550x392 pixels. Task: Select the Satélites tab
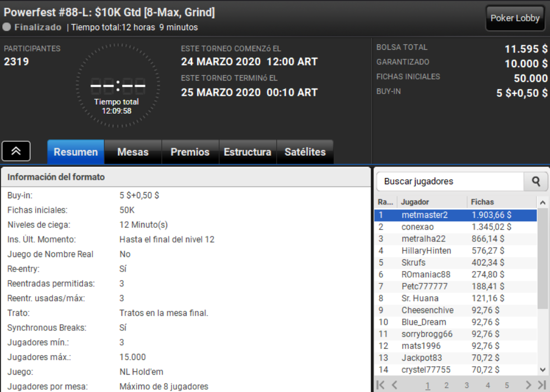(305, 152)
